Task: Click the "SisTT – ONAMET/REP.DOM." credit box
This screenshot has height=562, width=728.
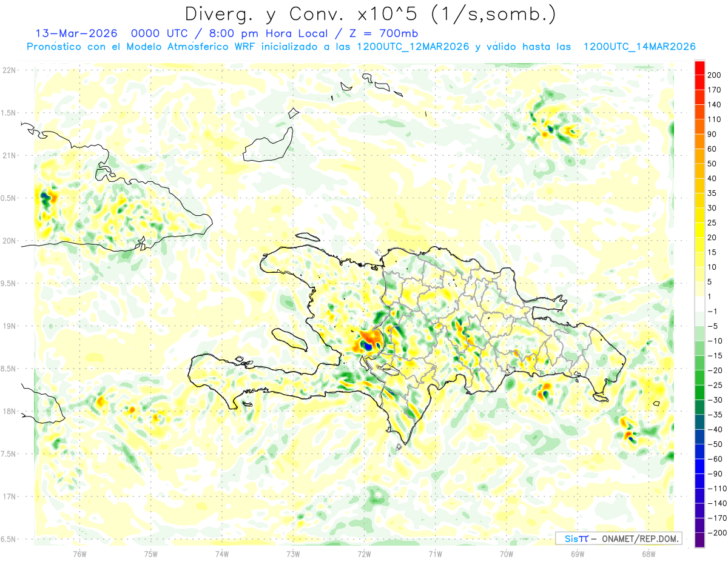Action: pyautogui.click(x=618, y=538)
